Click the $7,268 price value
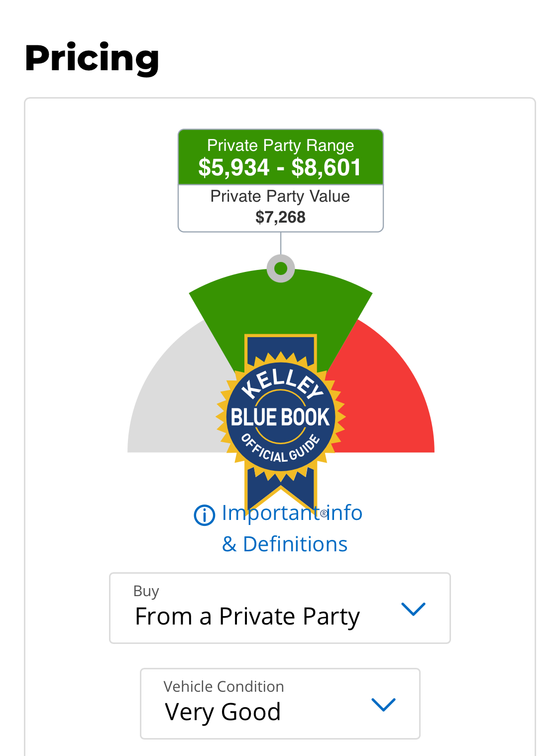The image size is (560, 756). (280, 217)
